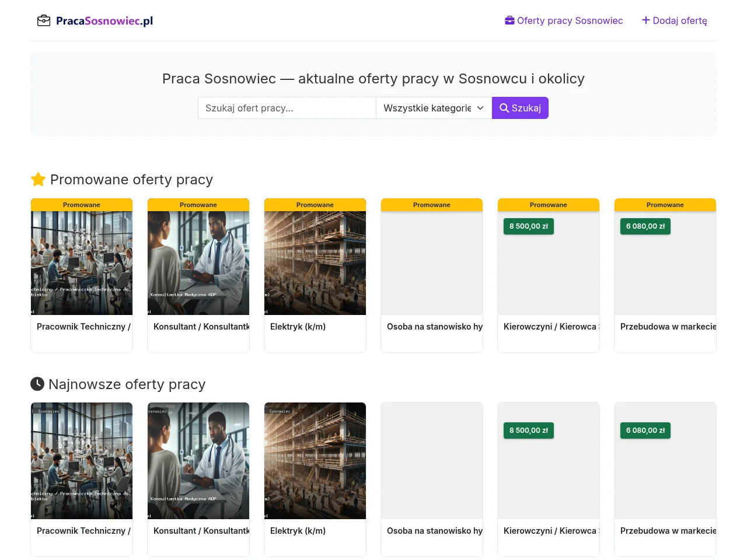Open newest Kierowczyni / Kierowca title link
Viewport: 747px width, 560px height.
click(551, 531)
